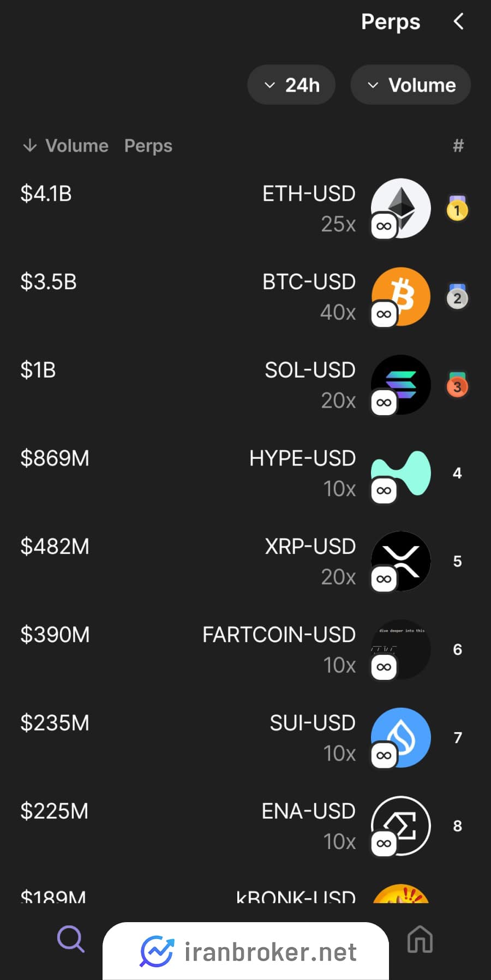
Task: Open search with the magnifier icon
Action: coord(71,940)
